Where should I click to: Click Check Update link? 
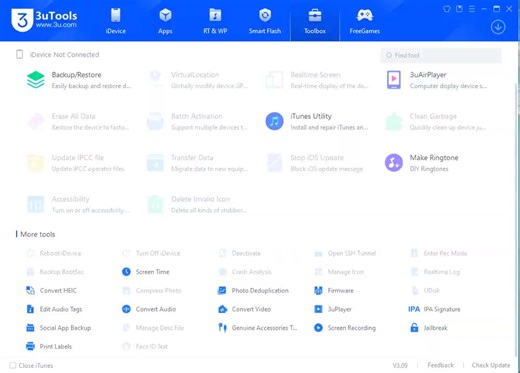pyautogui.click(x=491, y=365)
